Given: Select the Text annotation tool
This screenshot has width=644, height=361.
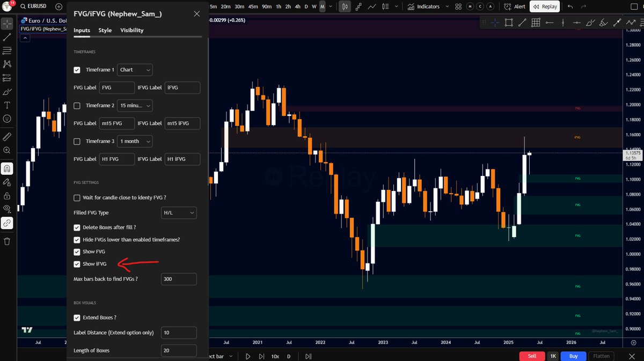Looking at the screenshot, I should click(x=7, y=105).
